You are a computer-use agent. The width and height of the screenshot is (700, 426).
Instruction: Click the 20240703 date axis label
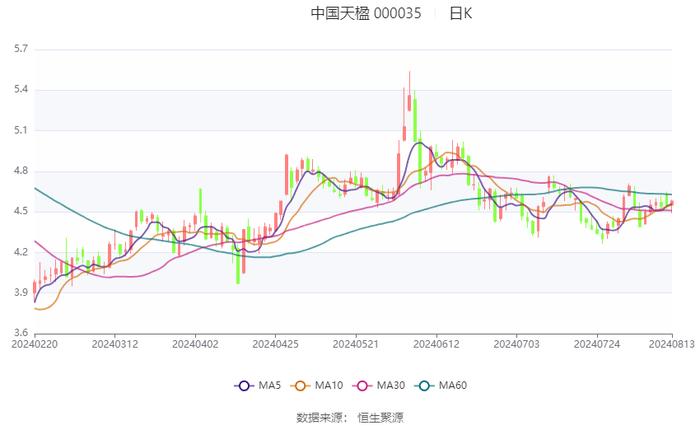click(517, 344)
